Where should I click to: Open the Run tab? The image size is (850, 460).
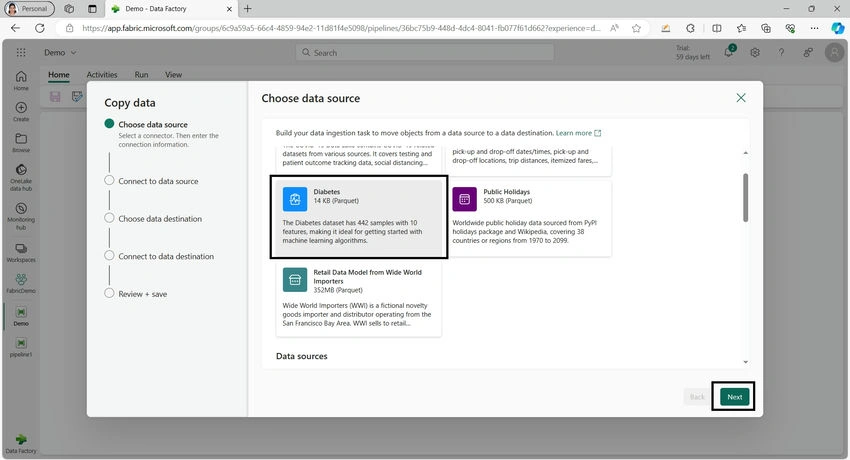pyautogui.click(x=141, y=75)
